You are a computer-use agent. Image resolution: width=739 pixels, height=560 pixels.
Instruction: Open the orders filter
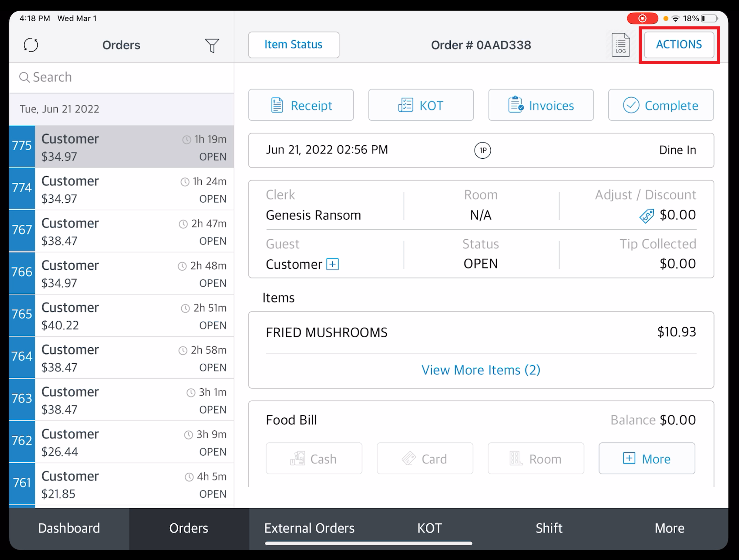pyautogui.click(x=212, y=46)
